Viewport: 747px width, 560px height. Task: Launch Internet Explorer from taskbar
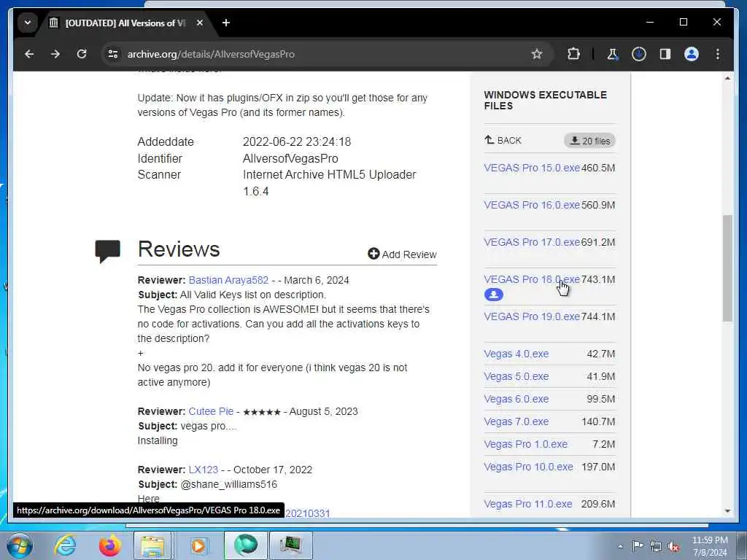(65, 545)
